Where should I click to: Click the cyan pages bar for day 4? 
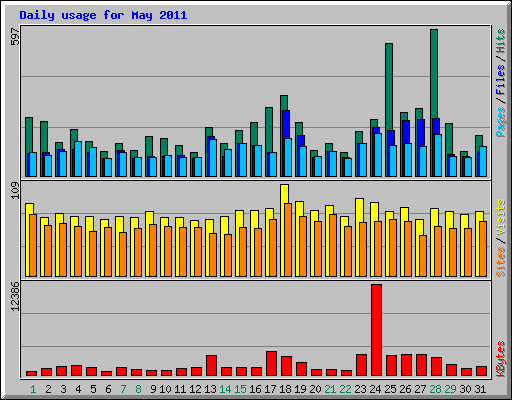78,159
